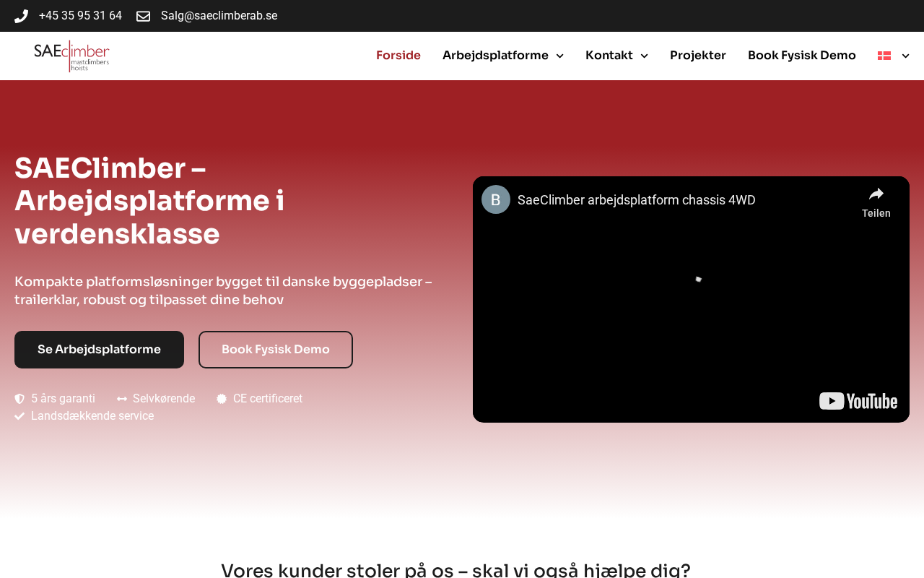
Task: Click the YouTube logo on video
Action: 858,400
